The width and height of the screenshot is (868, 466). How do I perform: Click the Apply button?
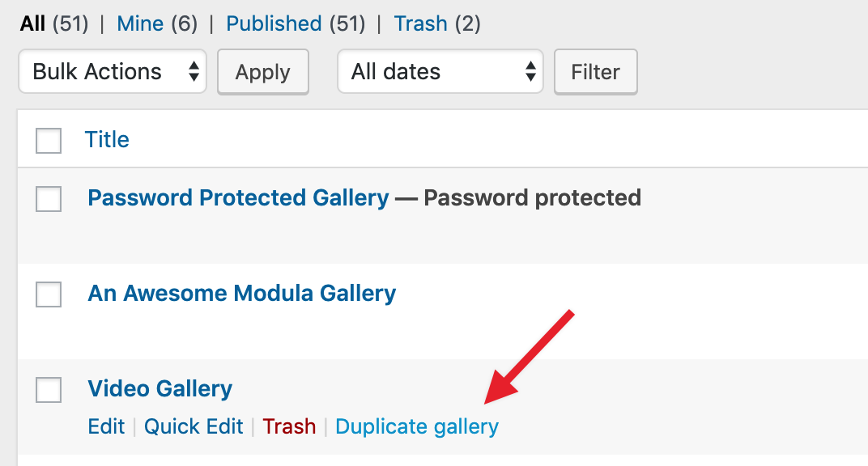coord(262,72)
